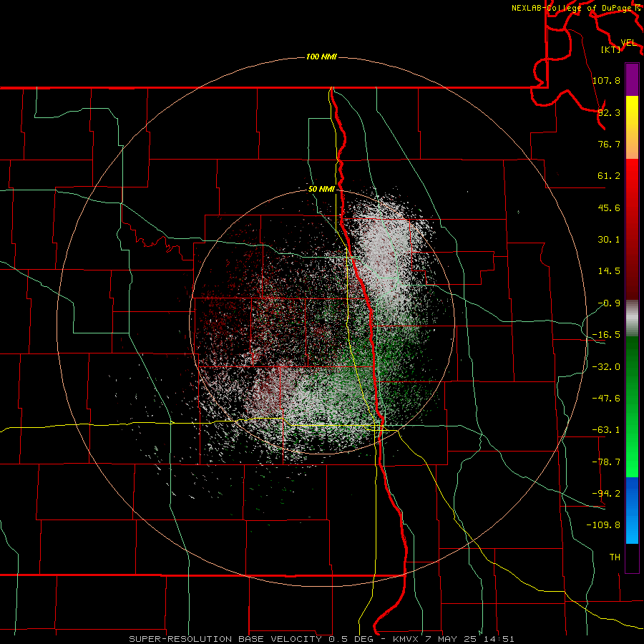This screenshot has width=644, height=644.
Task: Click the -78.7 value on velocity scale
Action: tap(606, 462)
